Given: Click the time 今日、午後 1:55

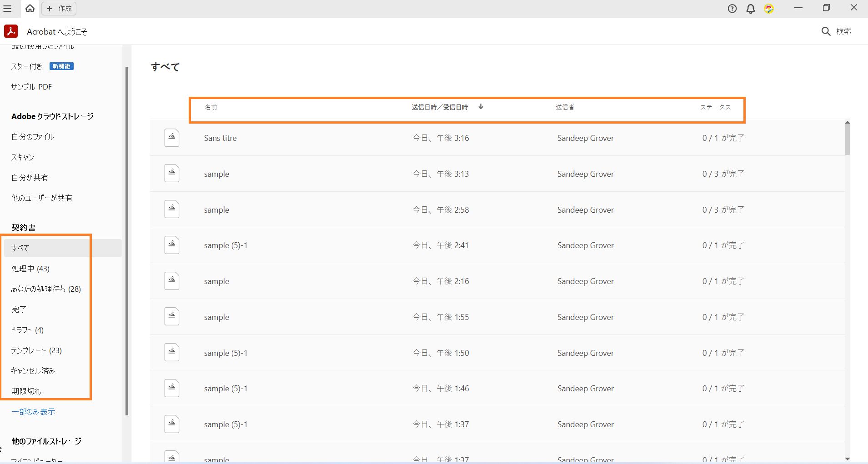Looking at the screenshot, I should (441, 317).
